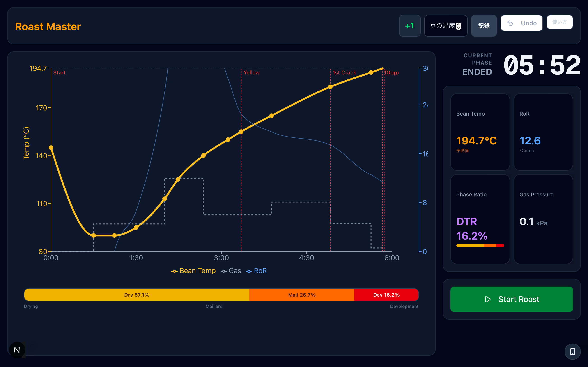Open the 使い方 help button
The height and width of the screenshot is (367, 588).
pyautogui.click(x=559, y=22)
